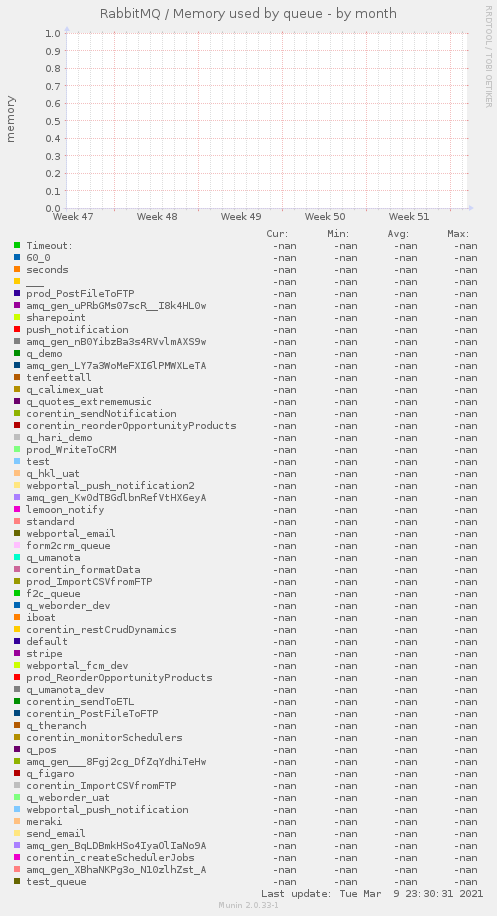Click the green swatch next to Timeout:

coord(17,246)
